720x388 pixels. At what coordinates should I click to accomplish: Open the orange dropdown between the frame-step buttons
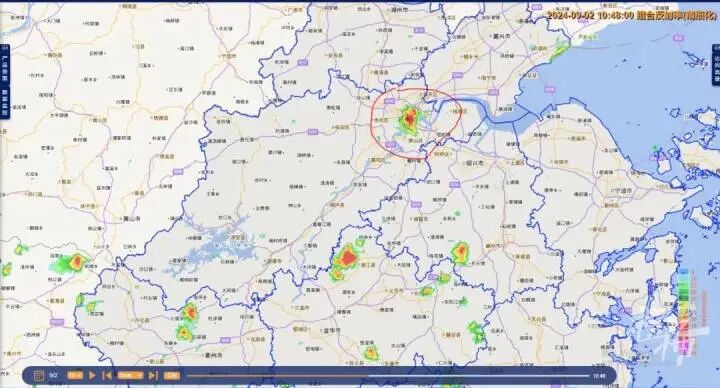[x=130, y=376]
